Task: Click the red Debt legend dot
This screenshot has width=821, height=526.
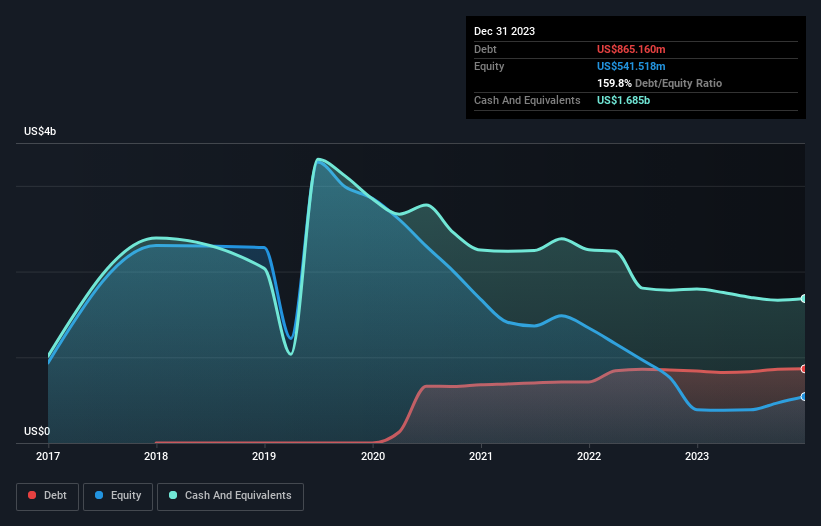Action: (32, 495)
